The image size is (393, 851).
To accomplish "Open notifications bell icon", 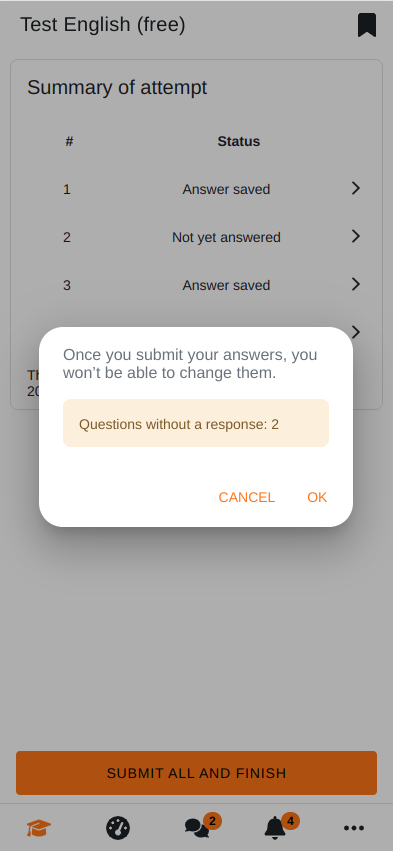I will (x=275, y=828).
